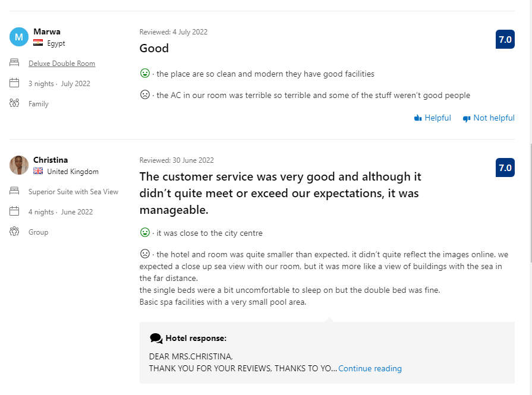Click the green smiley in Marwa's review
The width and height of the screenshot is (532, 395).
tap(145, 73)
